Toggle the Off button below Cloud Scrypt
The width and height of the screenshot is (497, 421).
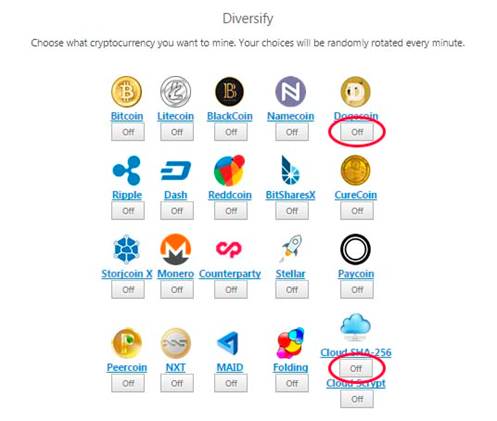pyautogui.click(x=357, y=399)
